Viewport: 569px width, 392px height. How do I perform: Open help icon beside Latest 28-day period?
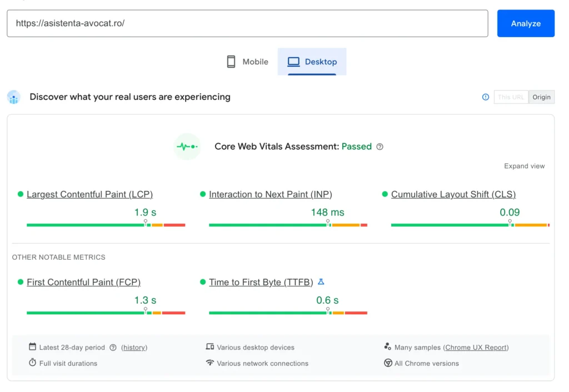point(113,348)
